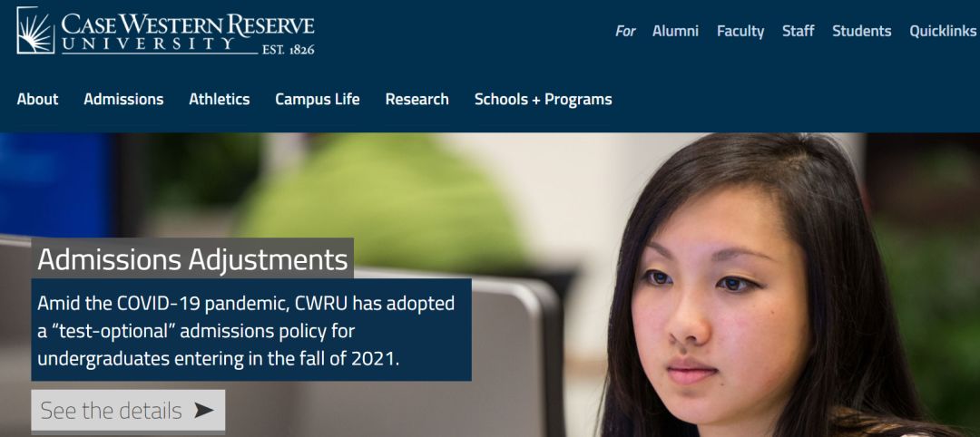
Task: Select the Staff link in header
Action: click(x=799, y=31)
